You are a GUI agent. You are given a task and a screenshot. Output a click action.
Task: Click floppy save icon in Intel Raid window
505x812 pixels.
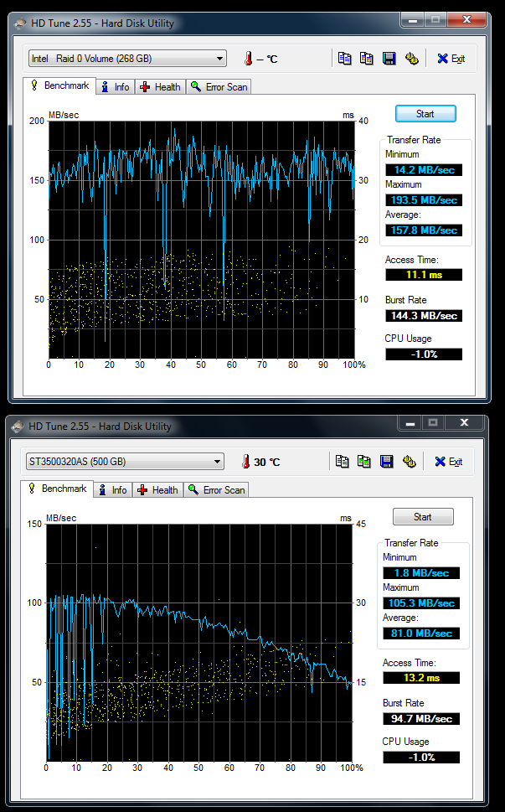pos(389,59)
